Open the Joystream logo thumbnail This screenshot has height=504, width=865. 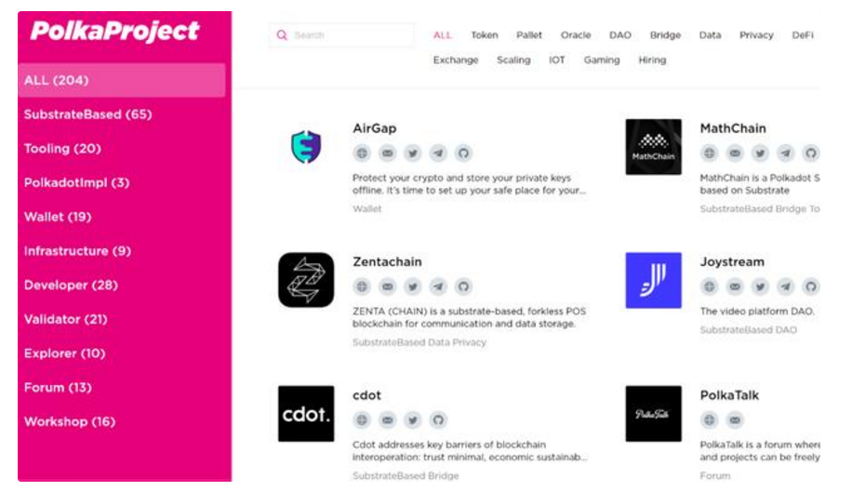click(653, 280)
